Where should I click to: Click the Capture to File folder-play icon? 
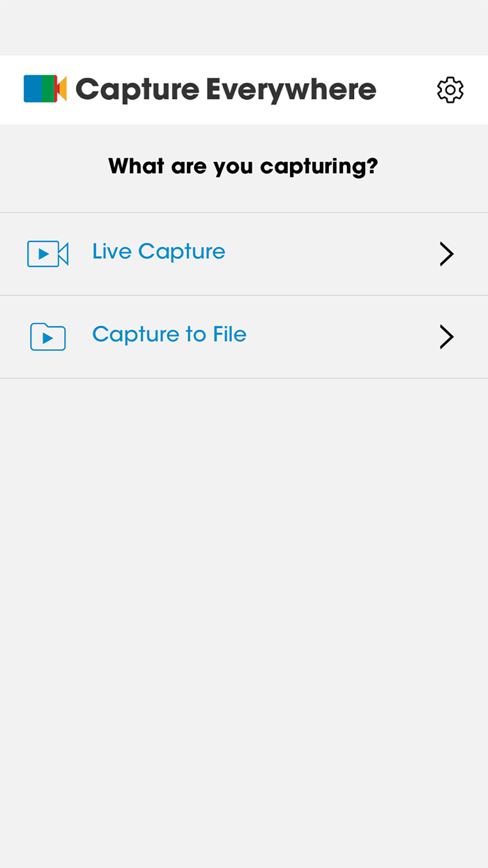click(x=47, y=336)
